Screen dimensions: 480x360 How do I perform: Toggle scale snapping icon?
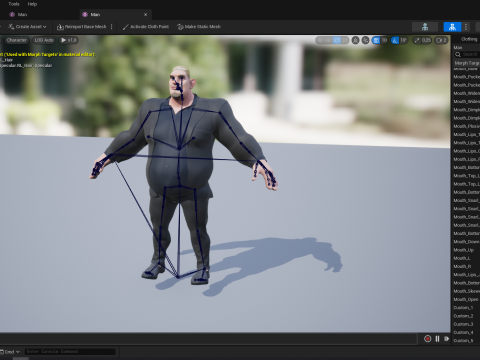click(x=417, y=40)
